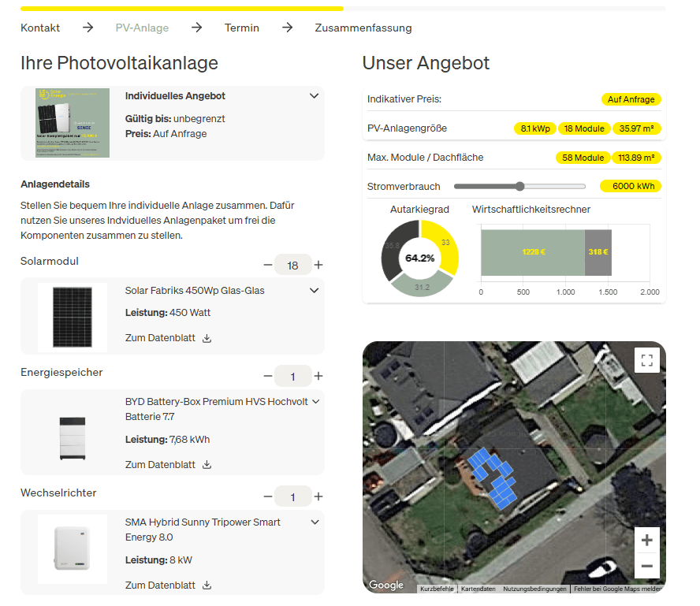Expand the Individuelles Angebot package dropdown
This screenshot has width=700, height=606.
[315, 96]
